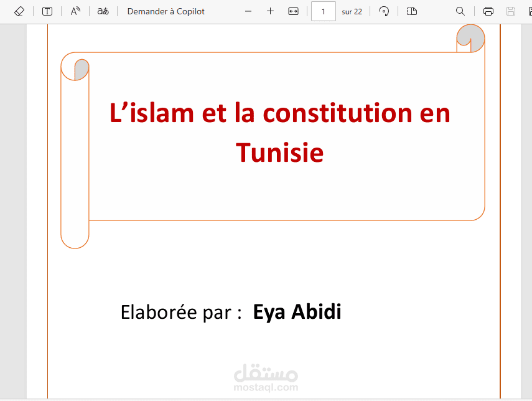Screen dimensions: 532x401
Task: Toggle the Fit to width icon
Action: [x=293, y=11]
